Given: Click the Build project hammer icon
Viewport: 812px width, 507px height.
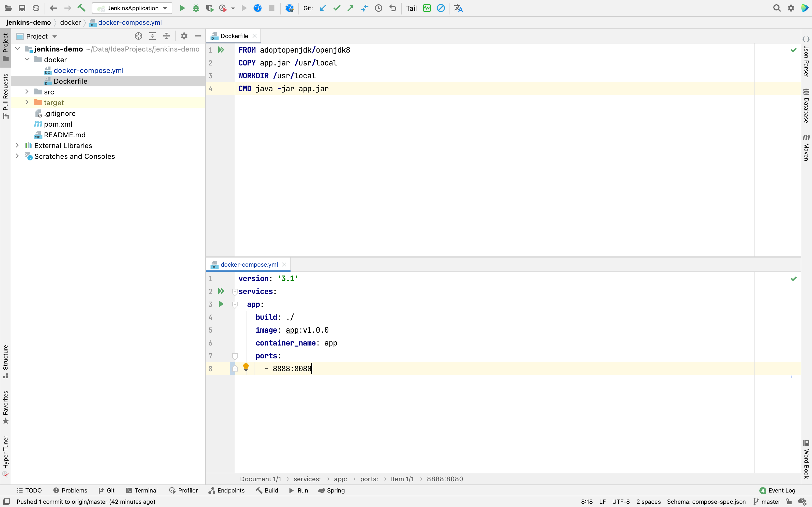Looking at the screenshot, I should pos(81,8).
